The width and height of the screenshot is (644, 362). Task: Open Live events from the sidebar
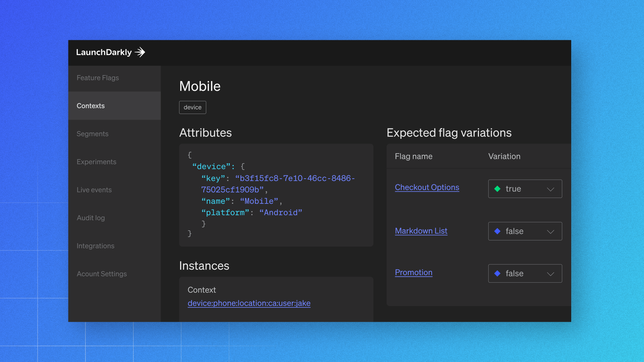click(x=94, y=190)
